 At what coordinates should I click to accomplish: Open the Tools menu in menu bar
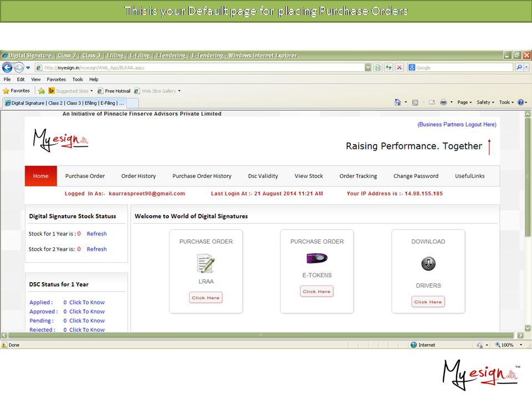click(78, 79)
